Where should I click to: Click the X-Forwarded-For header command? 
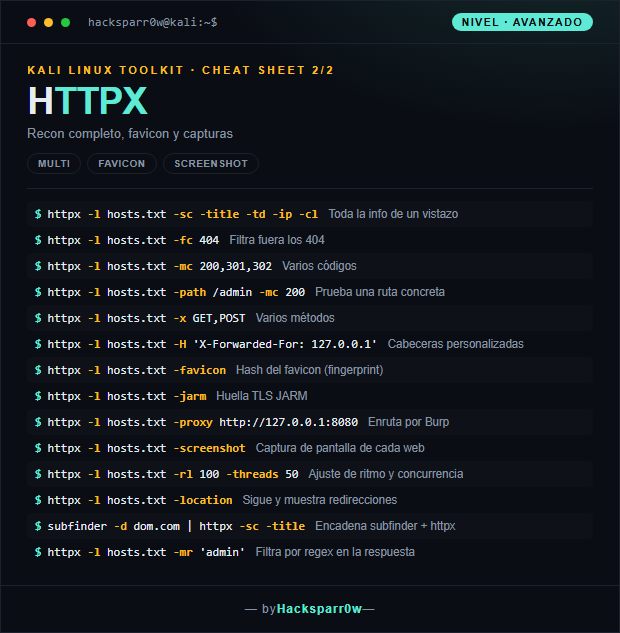212,344
